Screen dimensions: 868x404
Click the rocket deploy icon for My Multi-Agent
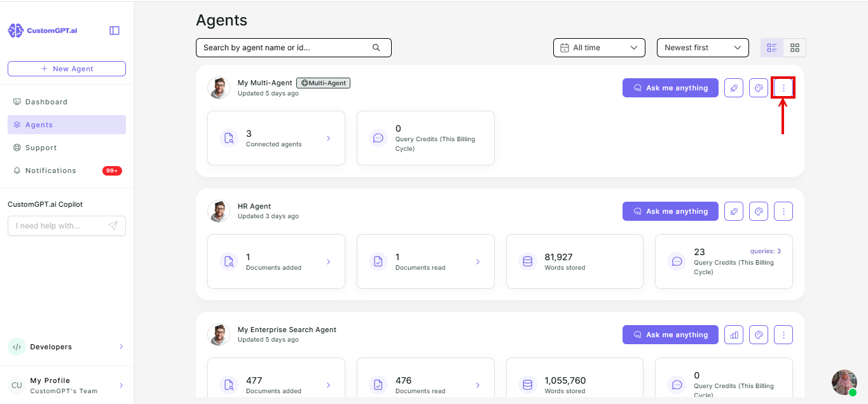[734, 88]
